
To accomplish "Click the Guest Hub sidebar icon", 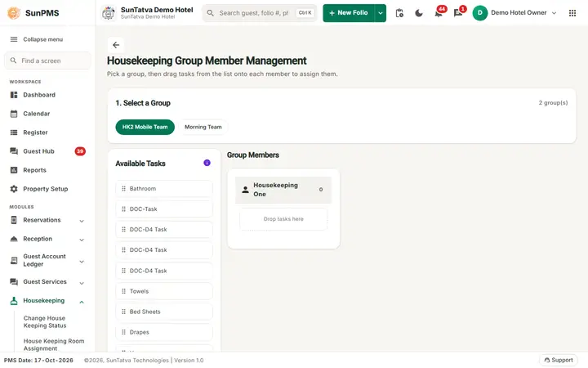I will (x=14, y=151).
